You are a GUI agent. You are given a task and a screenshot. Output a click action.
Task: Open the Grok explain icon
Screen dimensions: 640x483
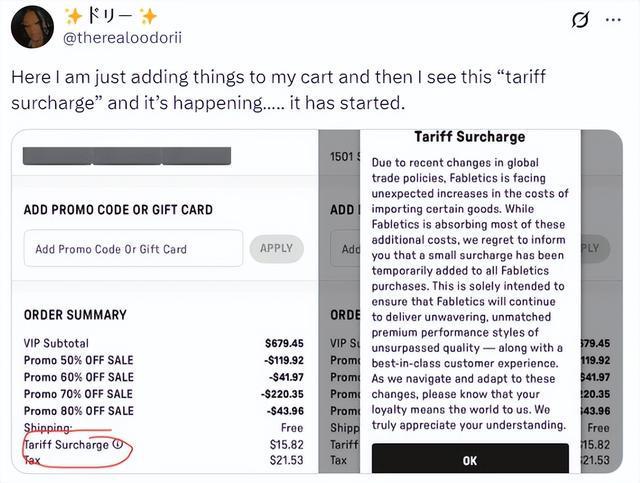pos(579,20)
